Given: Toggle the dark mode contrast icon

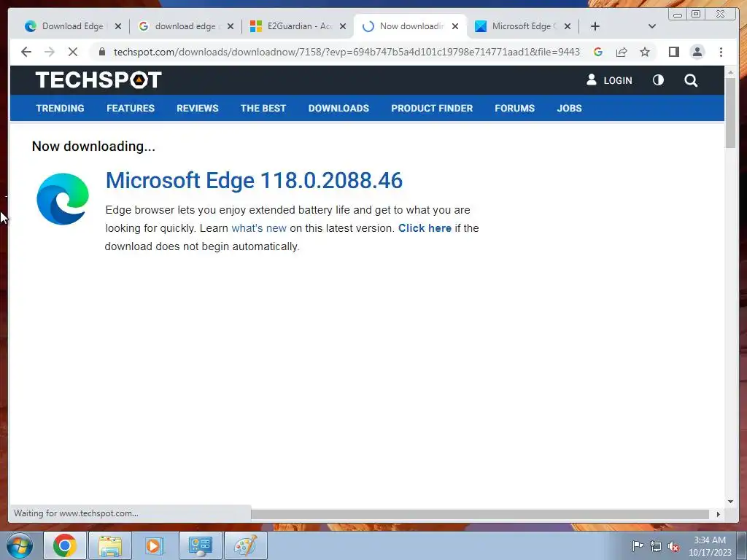Looking at the screenshot, I should (658, 80).
